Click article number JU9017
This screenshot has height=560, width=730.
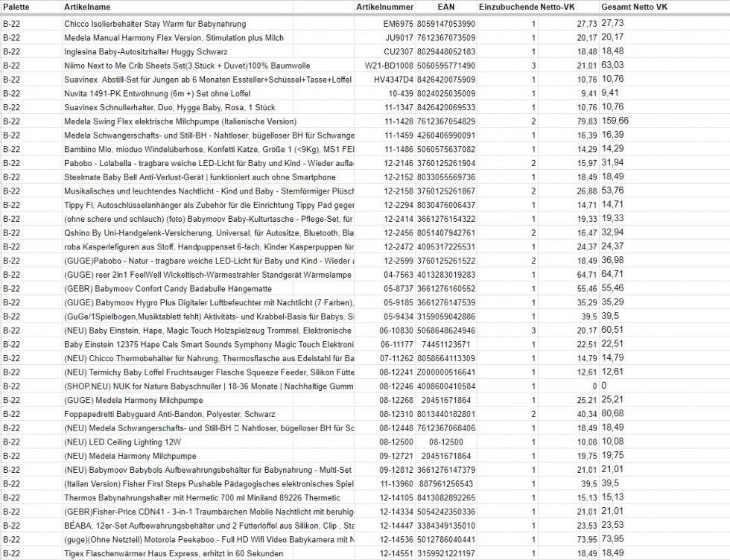399,38
